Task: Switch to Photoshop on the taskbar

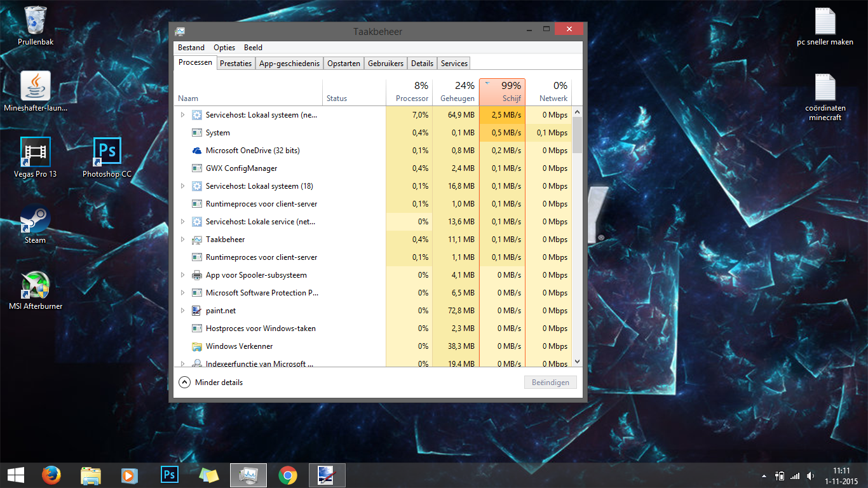Action: click(169, 475)
